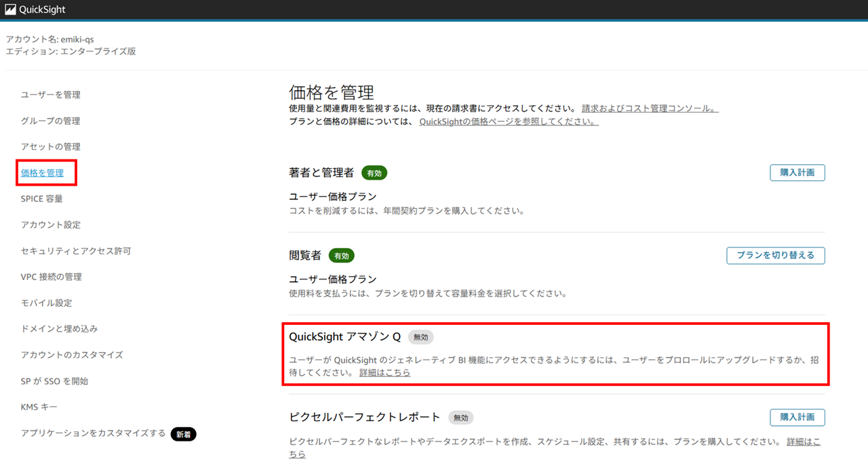
Task: Select アプリケーションをカスタマイズする in the sidebar
Action: click(x=94, y=433)
